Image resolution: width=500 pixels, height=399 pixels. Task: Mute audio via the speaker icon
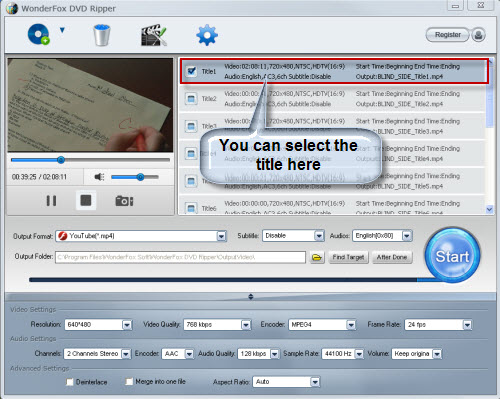tap(99, 177)
